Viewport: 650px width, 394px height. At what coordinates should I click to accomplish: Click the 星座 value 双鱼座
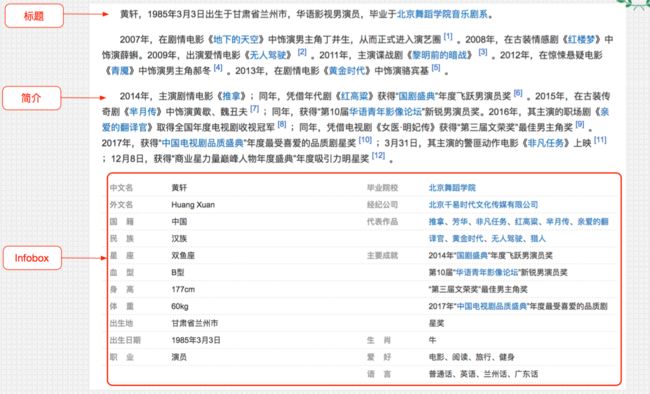[x=183, y=256]
